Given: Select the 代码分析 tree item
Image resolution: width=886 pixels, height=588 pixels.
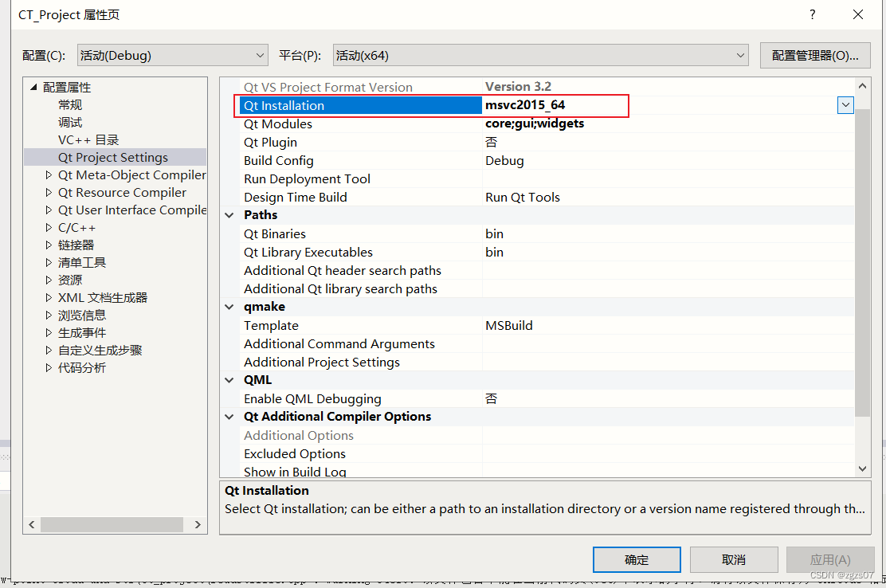Looking at the screenshot, I should 80,367.
